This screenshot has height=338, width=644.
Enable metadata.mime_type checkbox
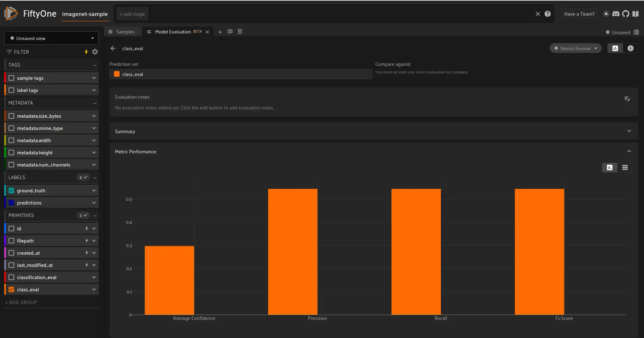coord(11,128)
